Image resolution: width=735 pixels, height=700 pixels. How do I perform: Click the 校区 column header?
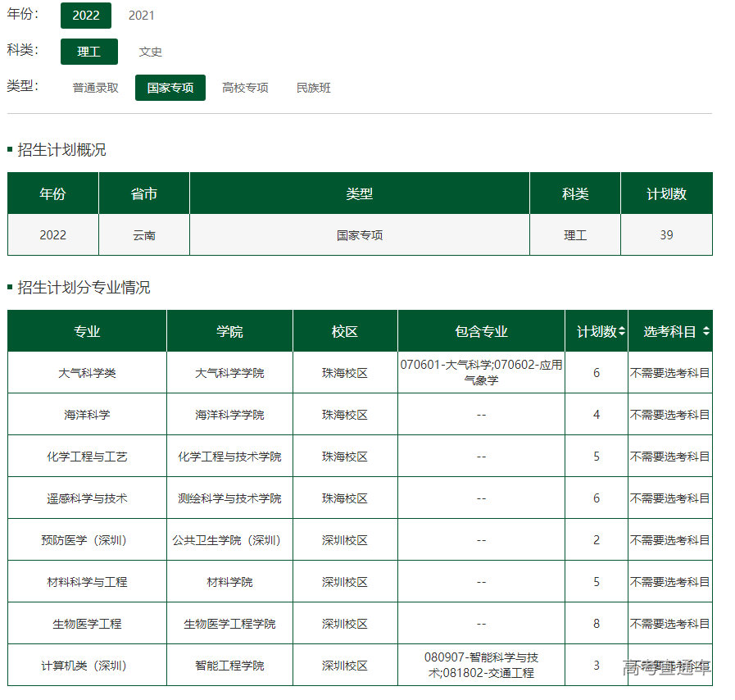(x=344, y=330)
